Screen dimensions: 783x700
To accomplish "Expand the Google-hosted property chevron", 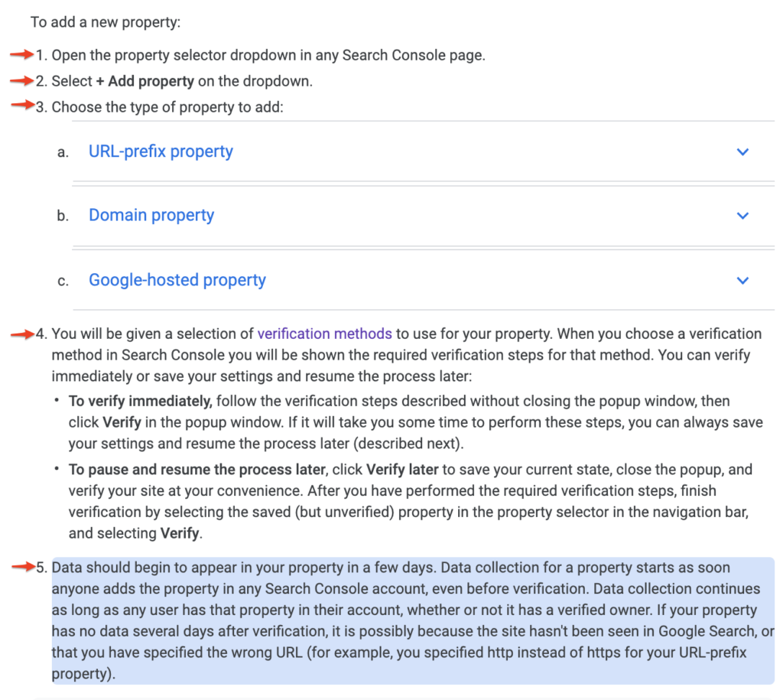I will [x=742, y=281].
